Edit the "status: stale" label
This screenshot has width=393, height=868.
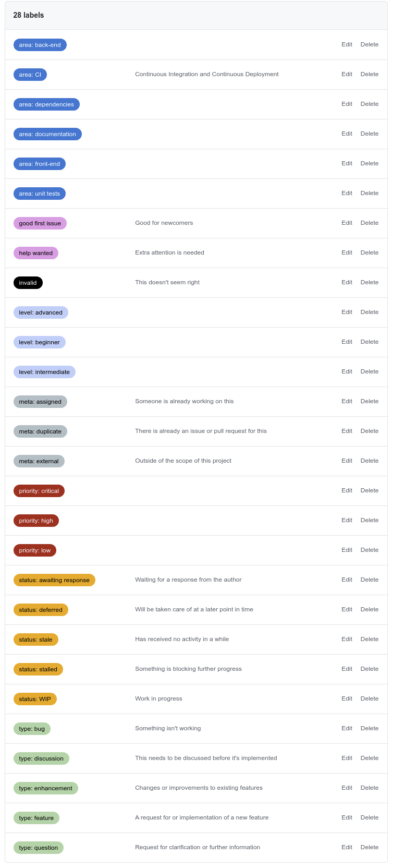click(347, 639)
